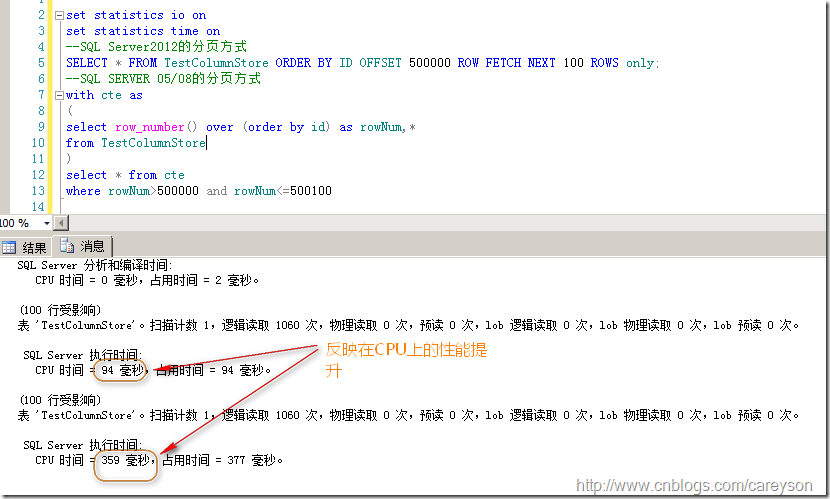Collapse the code block at line 2
This screenshot has width=830, height=499.
59,15
